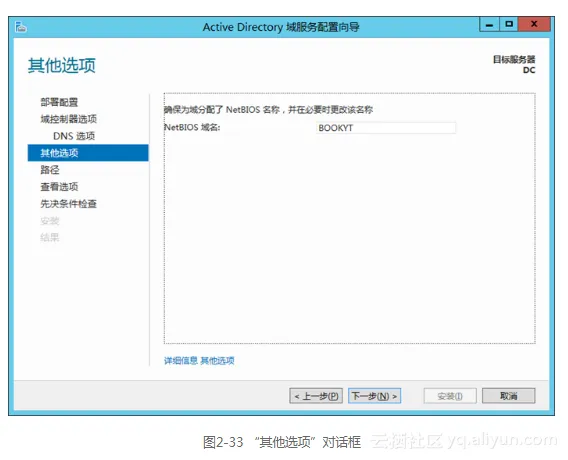Maximize the configuration wizard window

509,24
